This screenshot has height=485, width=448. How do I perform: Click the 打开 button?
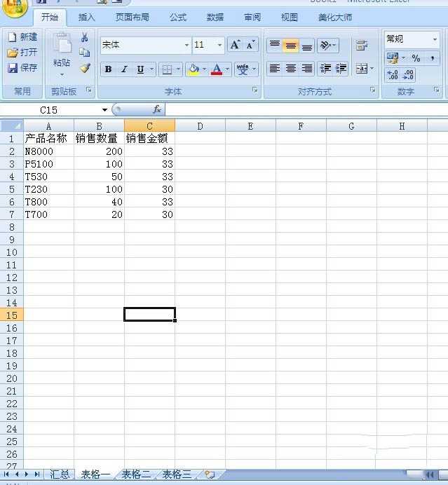coord(22,53)
